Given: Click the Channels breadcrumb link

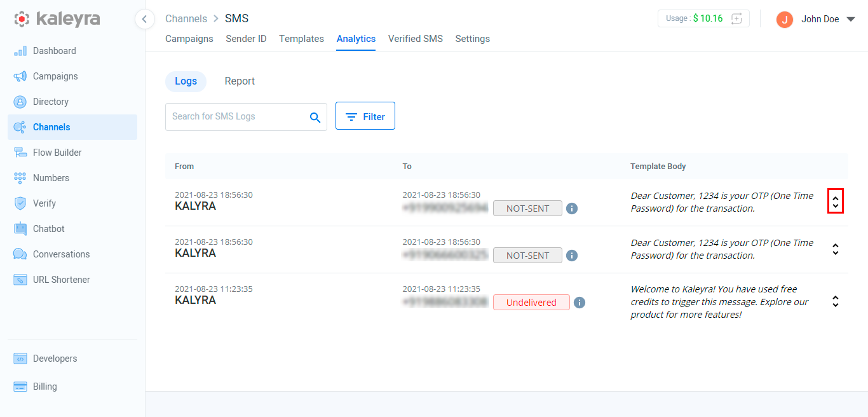Looking at the screenshot, I should [186, 19].
